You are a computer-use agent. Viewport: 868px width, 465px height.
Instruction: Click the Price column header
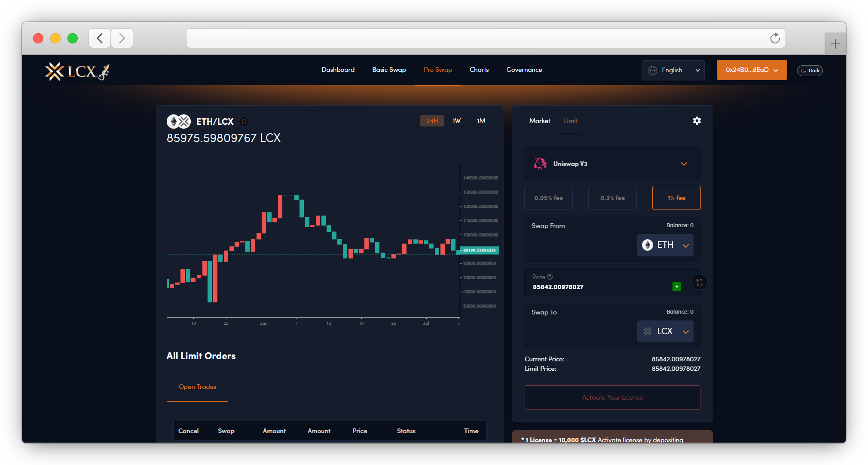[360, 431]
